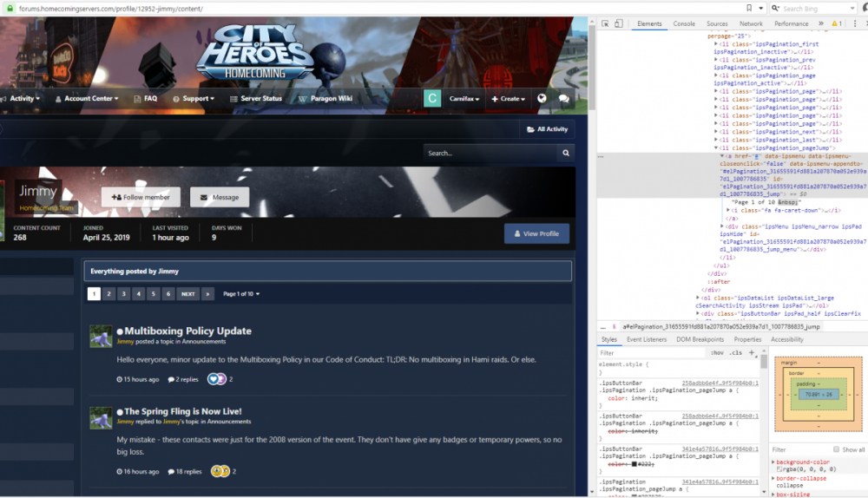
Task: Click the forum search magnifier button
Action: [566, 153]
